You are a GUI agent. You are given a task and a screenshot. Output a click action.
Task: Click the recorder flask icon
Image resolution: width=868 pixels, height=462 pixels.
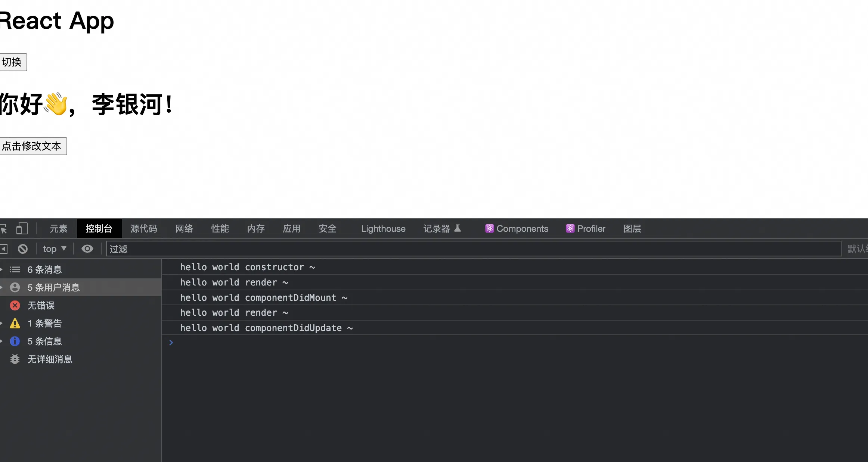click(x=458, y=228)
